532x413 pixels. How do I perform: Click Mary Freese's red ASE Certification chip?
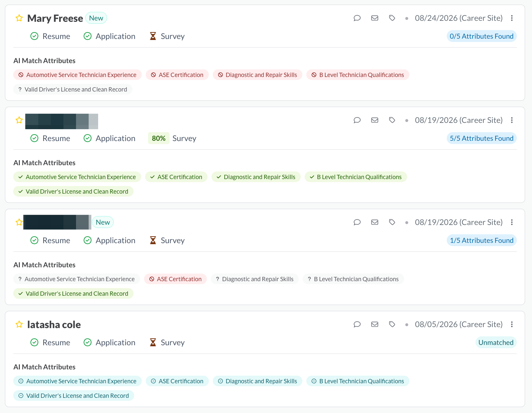coord(177,75)
